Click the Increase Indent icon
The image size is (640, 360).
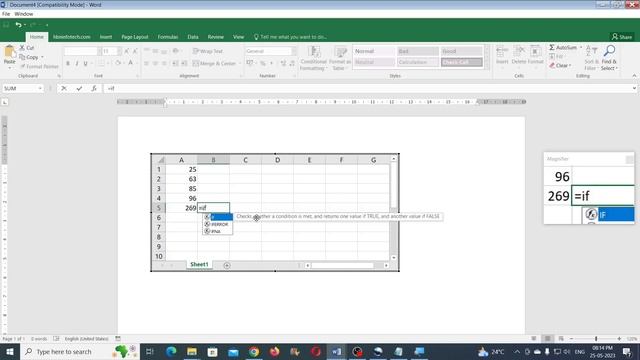point(184,63)
